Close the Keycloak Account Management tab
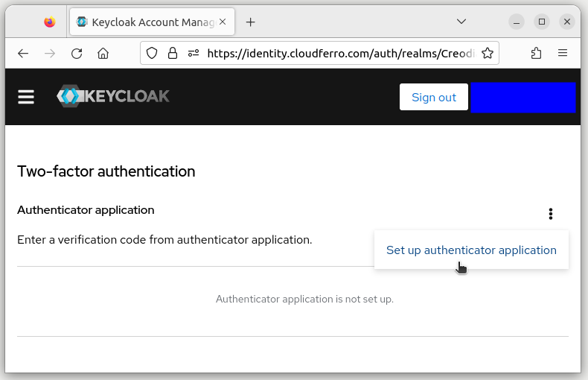Viewport: 588px width, 380px height. point(223,22)
